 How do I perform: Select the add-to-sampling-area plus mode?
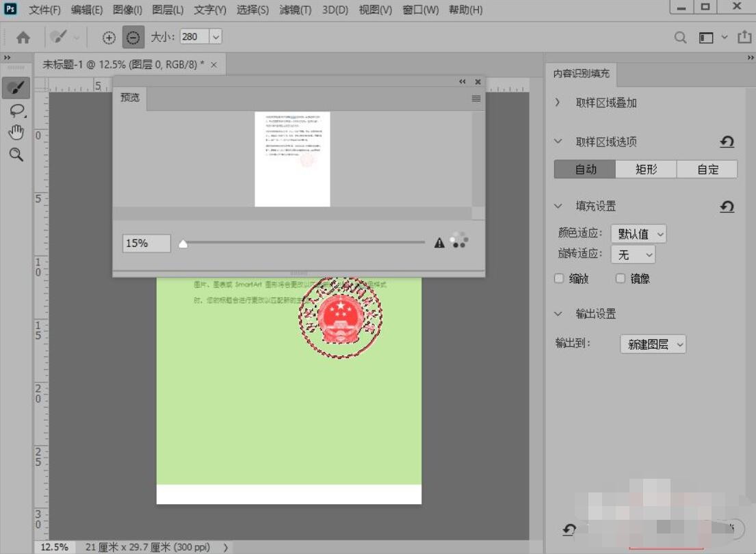tap(109, 37)
